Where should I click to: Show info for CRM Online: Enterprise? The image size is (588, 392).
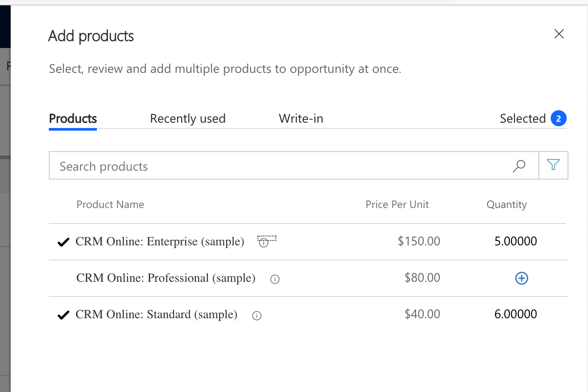pyautogui.click(x=264, y=243)
